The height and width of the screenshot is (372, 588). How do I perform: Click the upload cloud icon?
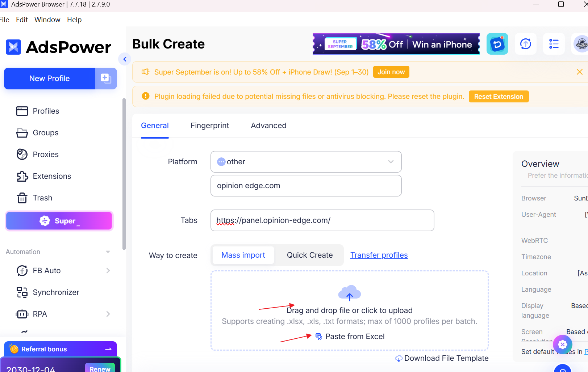tap(349, 293)
